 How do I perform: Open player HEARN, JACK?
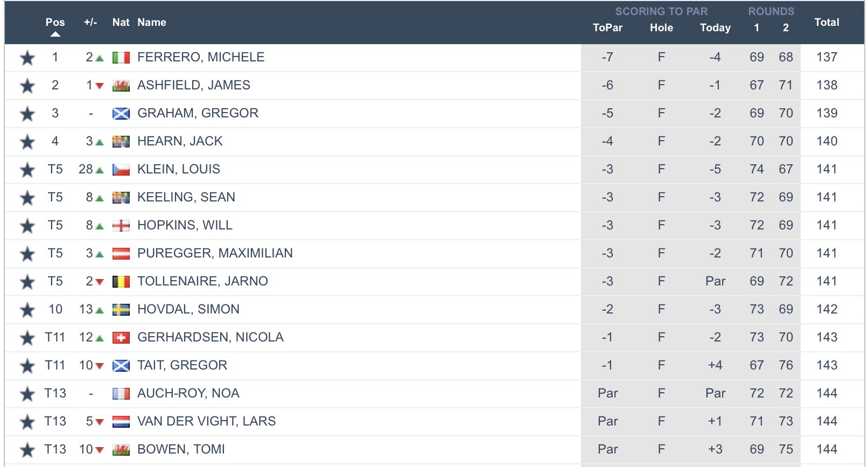pyautogui.click(x=180, y=141)
